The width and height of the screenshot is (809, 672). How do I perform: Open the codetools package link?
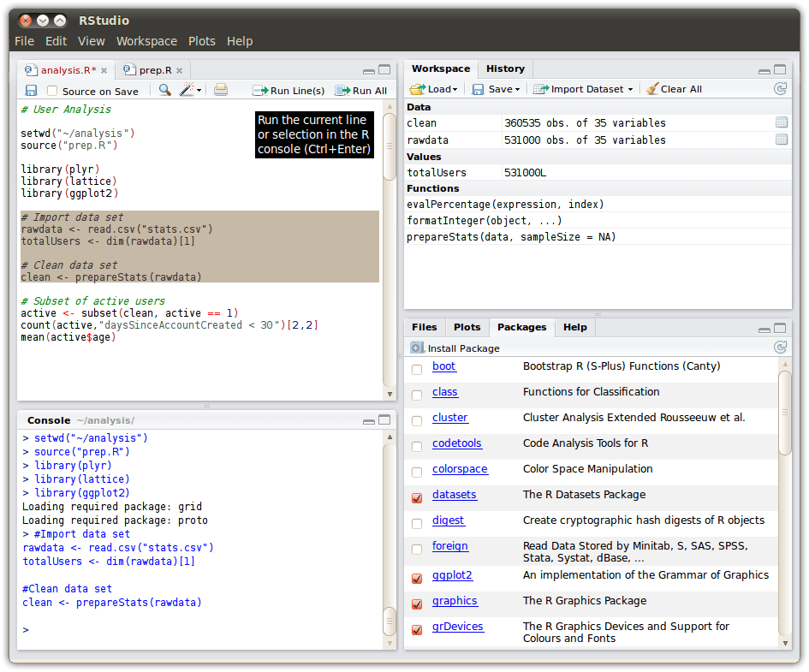click(457, 443)
